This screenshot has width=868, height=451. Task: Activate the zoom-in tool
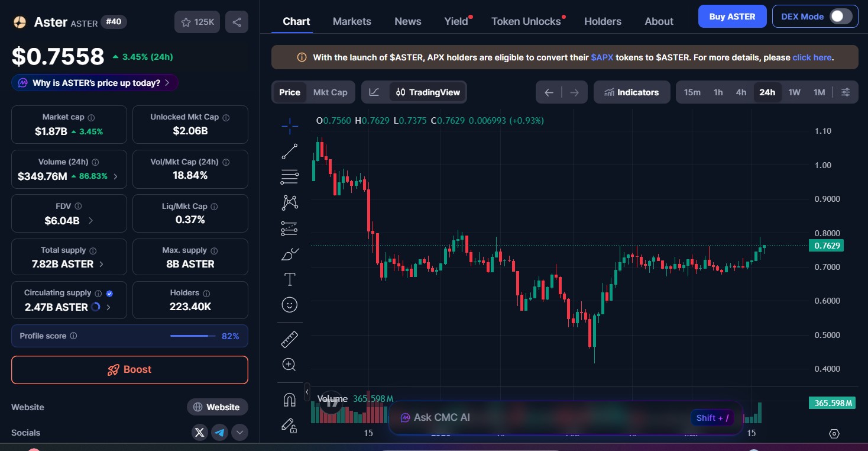(x=290, y=364)
